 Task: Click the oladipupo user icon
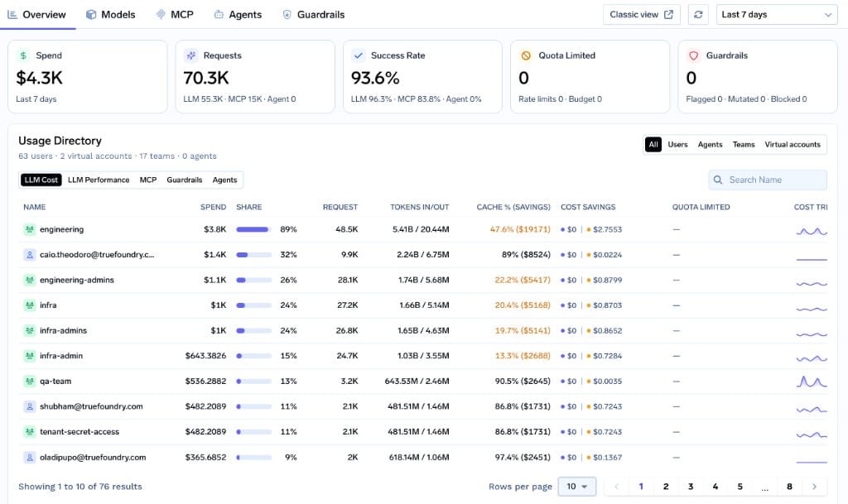point(30,458)
